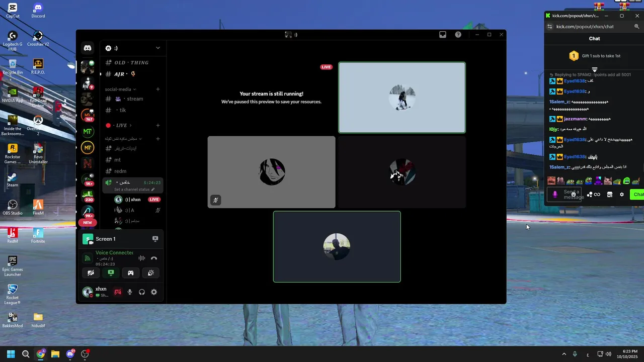644x362 pixels.
Task: Open the tik channel
Action: pos(133,110)
